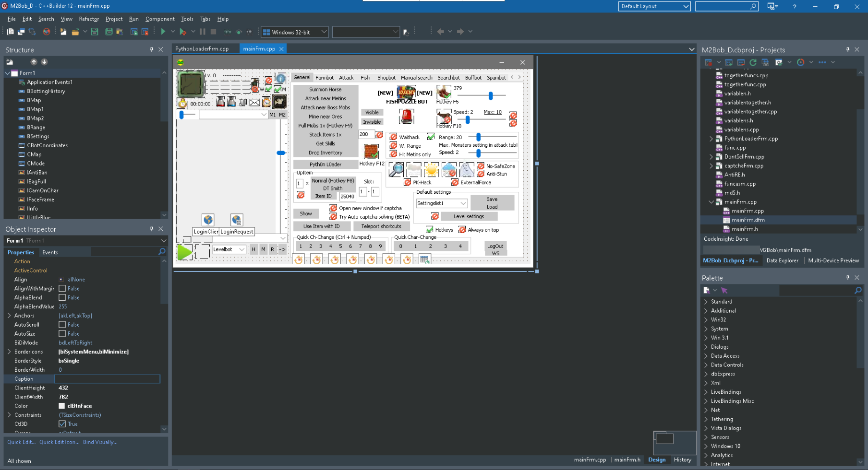Screen dimensions: 868x470
Task: Click the envelope mail icon on form
Action: pyautogui.click(x=254, y=102)
